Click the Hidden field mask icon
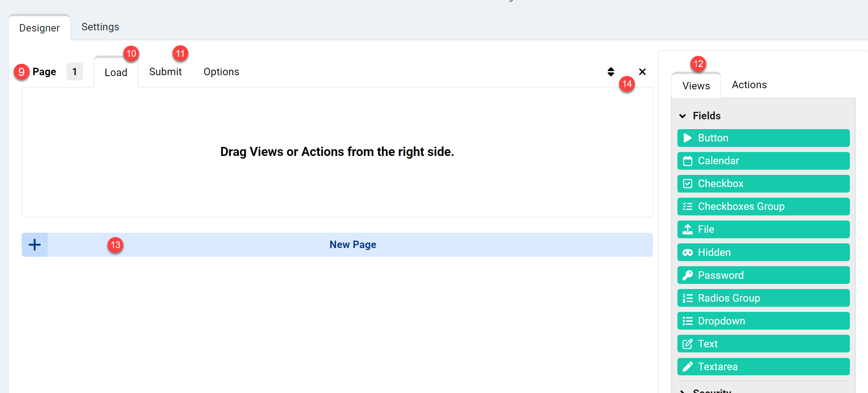The height and width of the screenshot is (393, 868). click(x=688, y=252)
